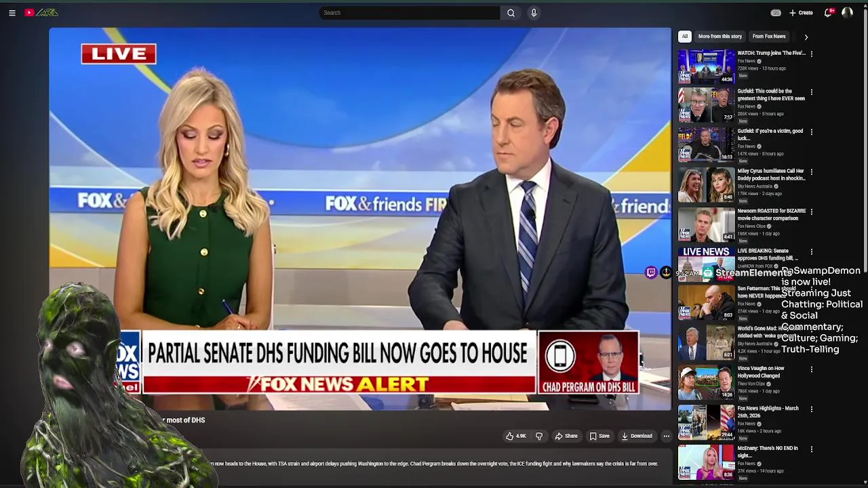This screenshot has width=868, height=488.
Task: Open LIVE BREAKING Senate approves DHS title
Action: pyautogui.click(x=769, y=254)
